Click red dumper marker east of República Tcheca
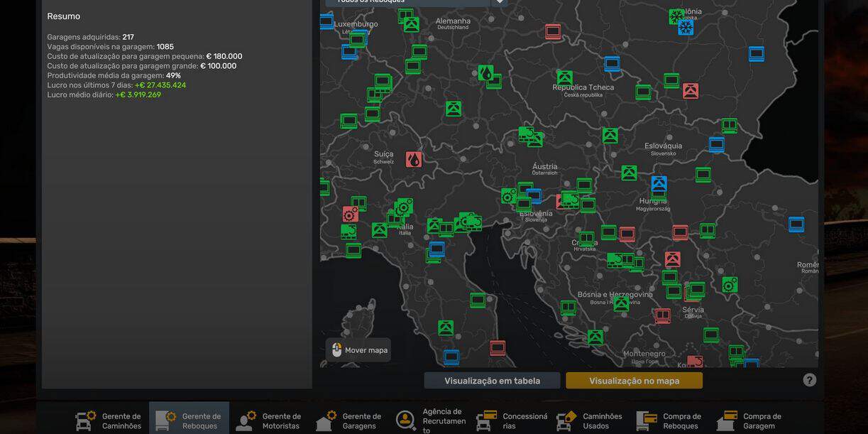 690,91
